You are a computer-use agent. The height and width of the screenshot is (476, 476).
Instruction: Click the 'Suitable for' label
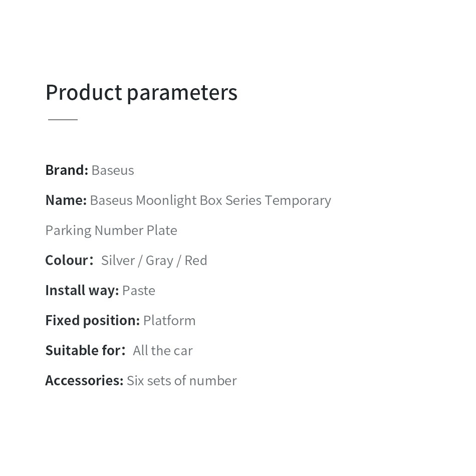pyautogui.click(x=84, y=350)
